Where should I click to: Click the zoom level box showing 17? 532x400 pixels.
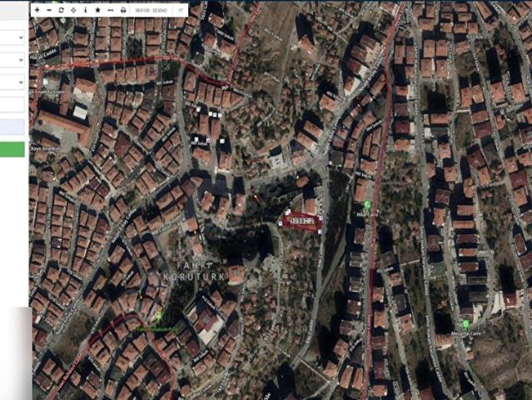(x=181, y=10)
